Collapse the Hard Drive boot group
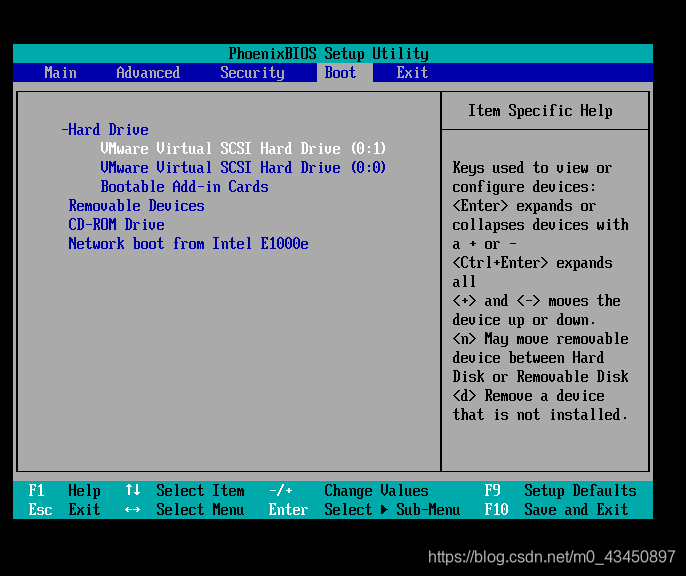This screenshot has height=576, width=686. (105, 129)
